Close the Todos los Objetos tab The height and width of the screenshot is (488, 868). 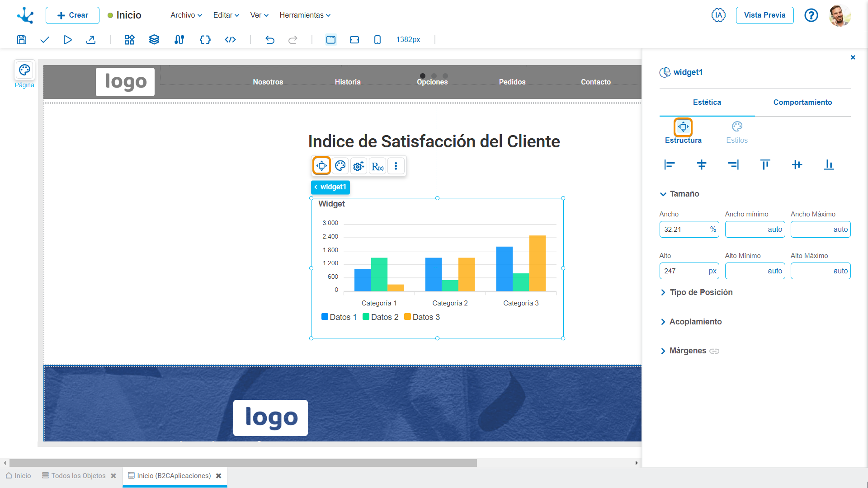click(x=113, y=476)
